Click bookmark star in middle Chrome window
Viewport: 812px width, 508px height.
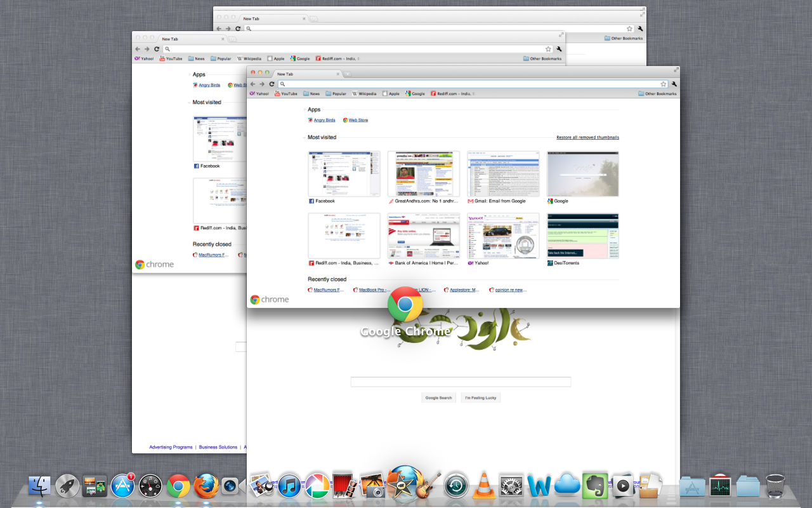coord(548,49)
